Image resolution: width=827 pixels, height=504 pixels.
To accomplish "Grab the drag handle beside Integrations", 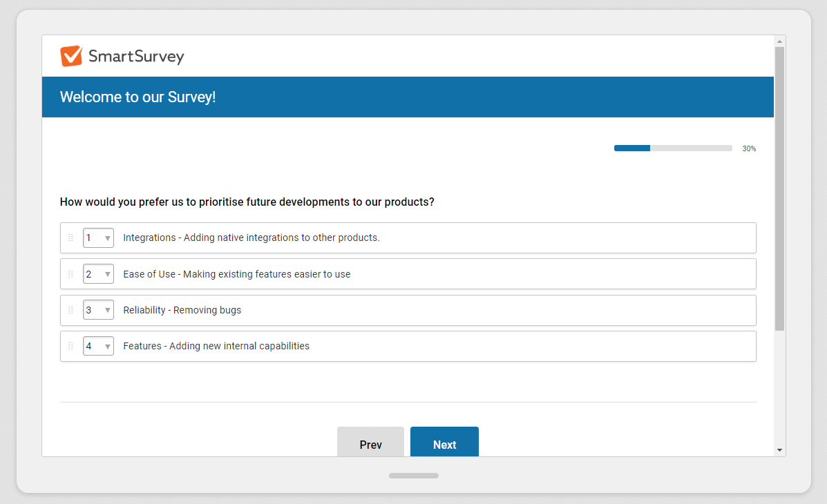I will coord(70,238).
